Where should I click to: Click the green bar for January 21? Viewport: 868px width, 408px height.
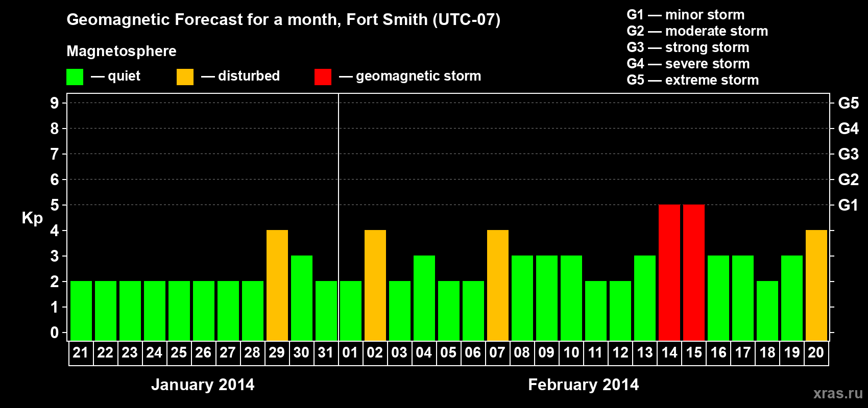click(81, 311)
